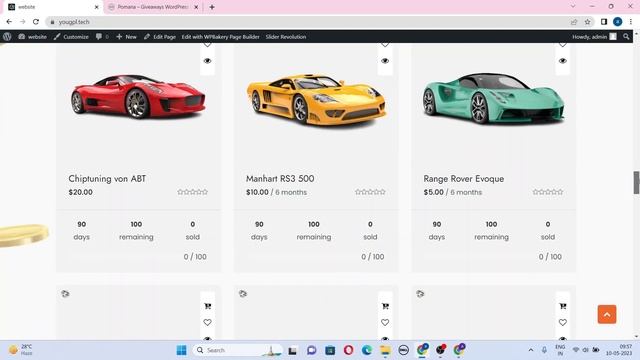Open the weather widget showing 28°C
Image resolution: width=640 pixels, height=360 pixels.
[x=20, y=350]
